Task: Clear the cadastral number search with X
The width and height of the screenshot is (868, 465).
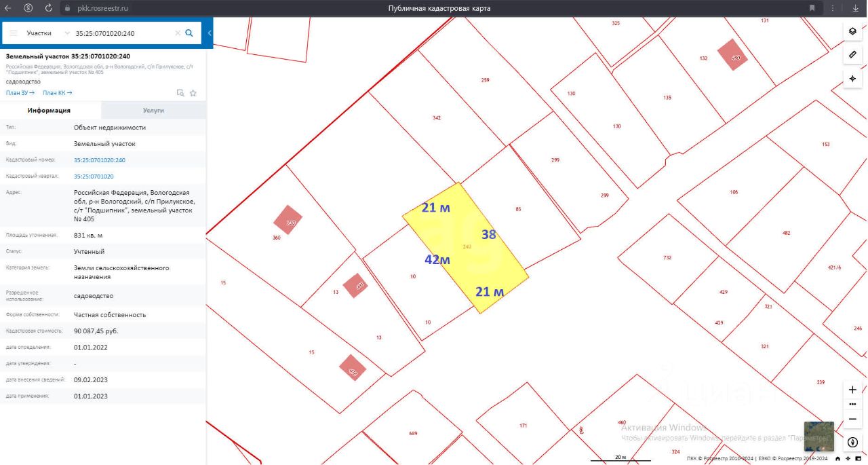Action: [x=178, y=33]
